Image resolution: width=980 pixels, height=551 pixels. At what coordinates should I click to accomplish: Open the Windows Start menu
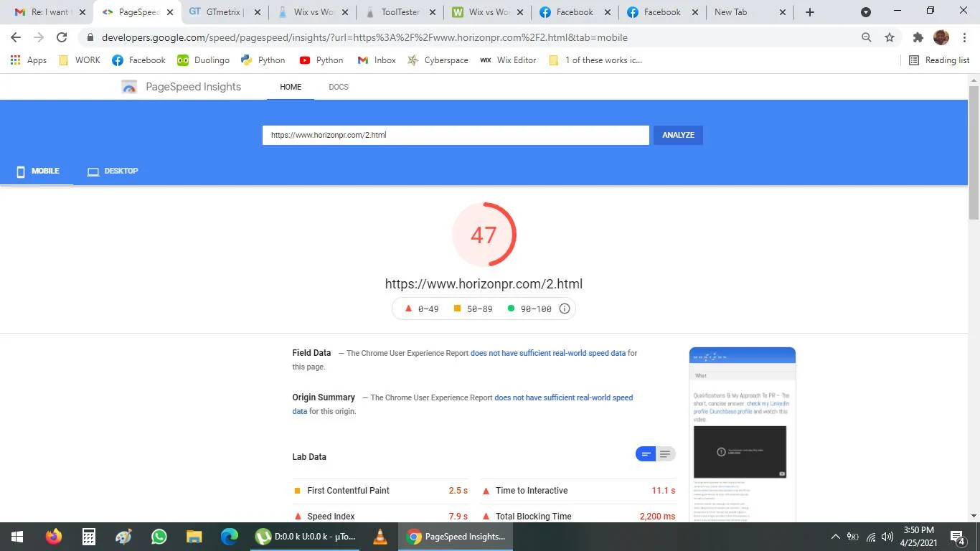coord(17,537)
